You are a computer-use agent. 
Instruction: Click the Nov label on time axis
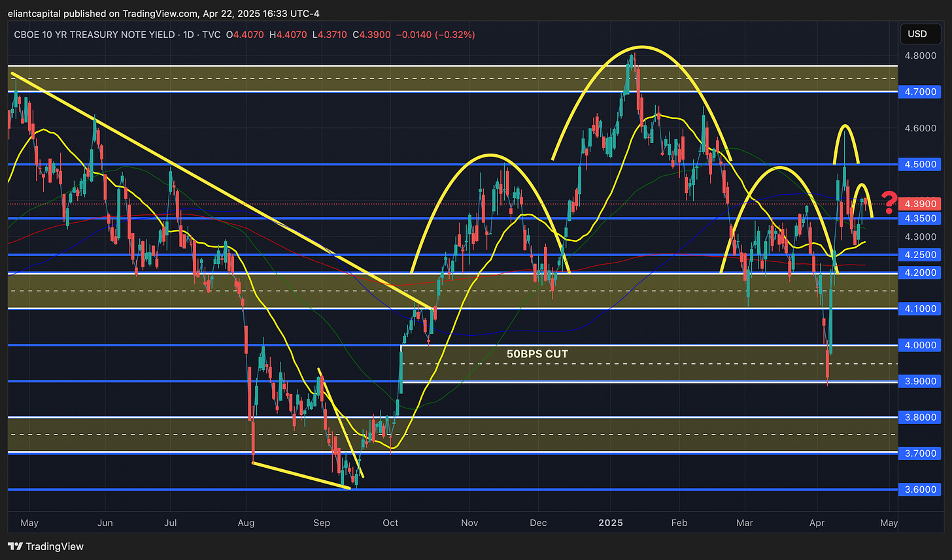point(469,523)
